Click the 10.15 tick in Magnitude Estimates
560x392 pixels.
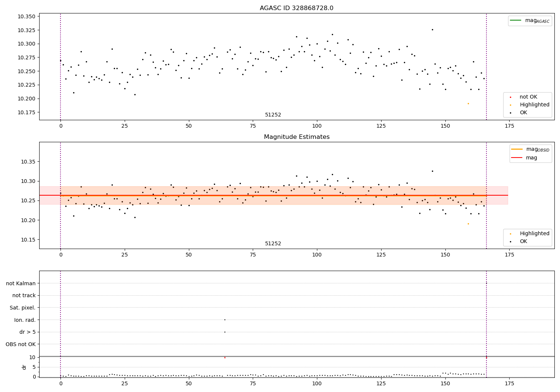[28, 240]
